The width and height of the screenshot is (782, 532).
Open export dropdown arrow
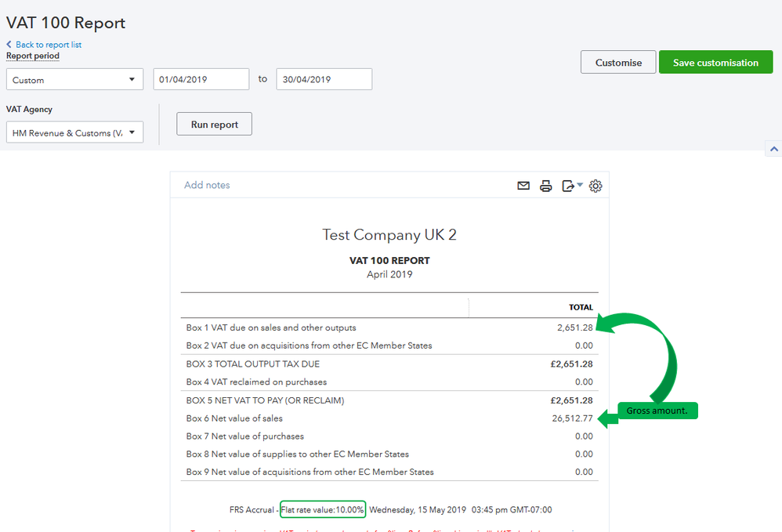(580, 186)
